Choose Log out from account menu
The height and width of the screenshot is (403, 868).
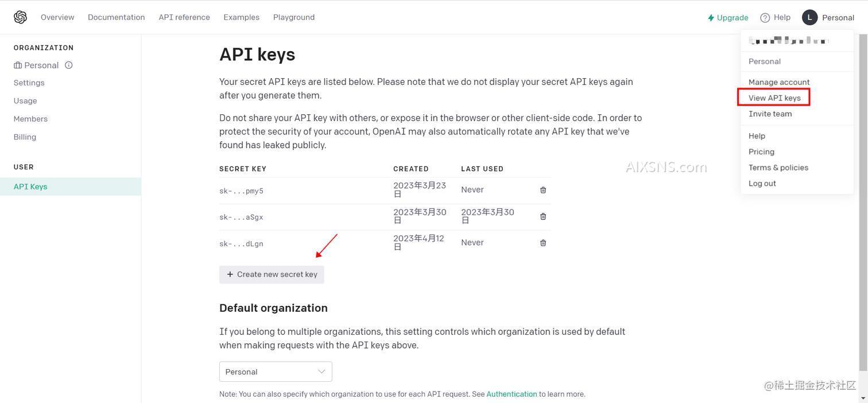(x=762, y=183)
